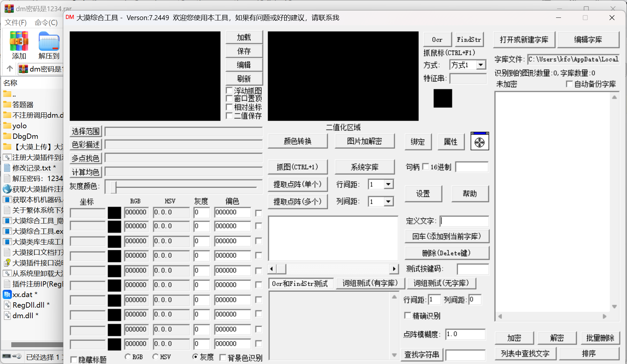Click the 定义文字 input field
Image resolution: width=627 pixels, height=364 pixels.
(464, 221)
